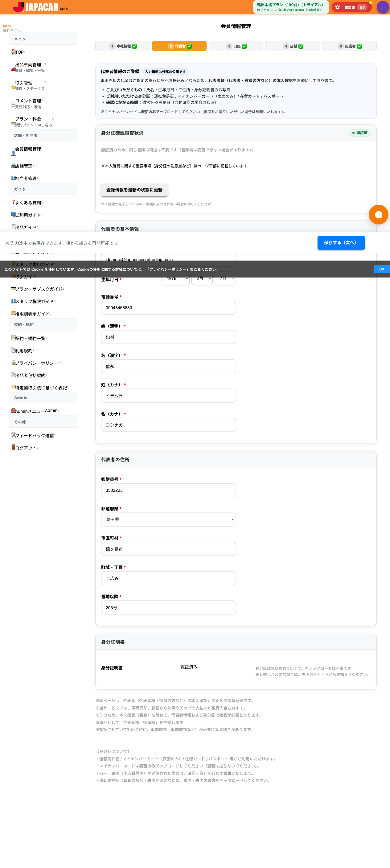Click the 電話番号 input field

click(168, 308)
